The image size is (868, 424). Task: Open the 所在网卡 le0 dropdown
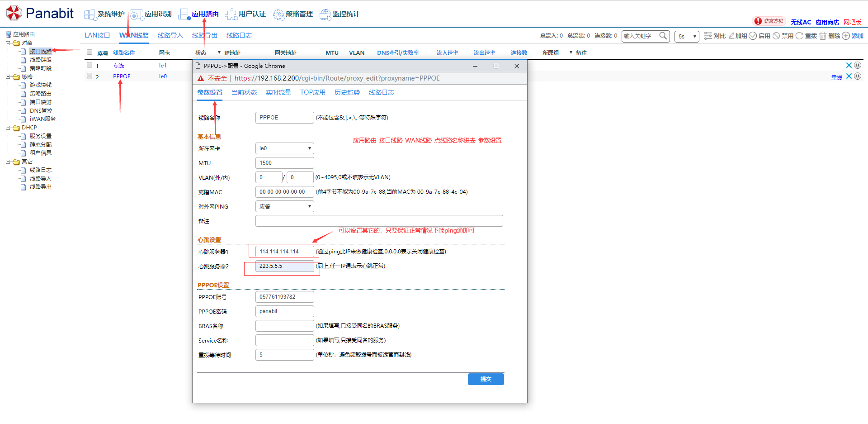(x=285, y=148)
